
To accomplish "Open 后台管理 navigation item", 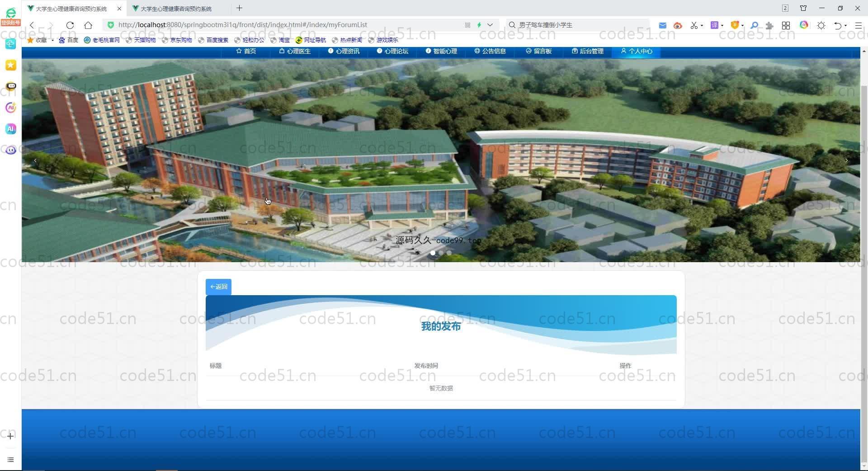I will tap(588, 51).
